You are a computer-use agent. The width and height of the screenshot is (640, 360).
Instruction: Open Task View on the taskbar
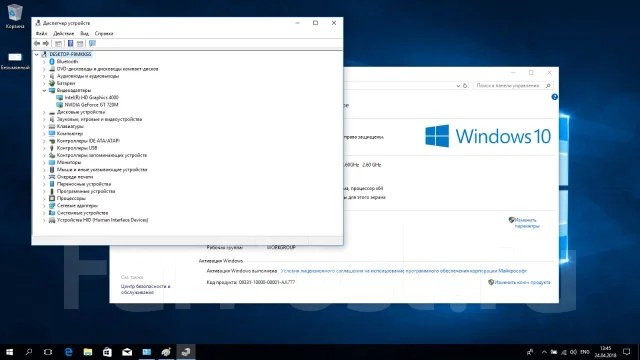(x=48, y=352)
